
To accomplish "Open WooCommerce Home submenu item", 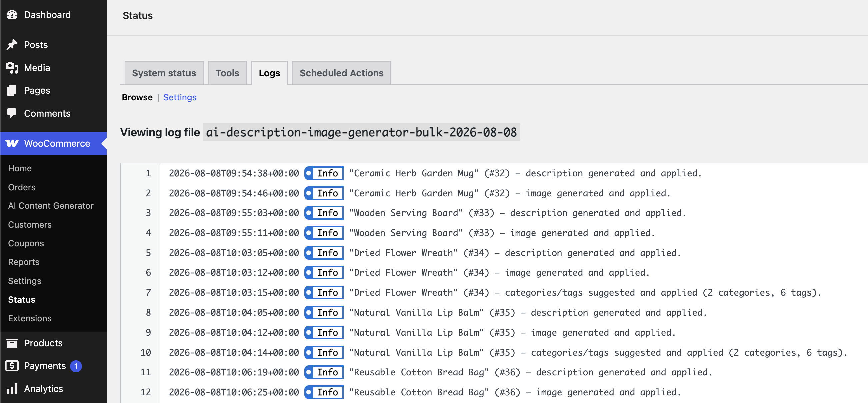I will (20, 168).
